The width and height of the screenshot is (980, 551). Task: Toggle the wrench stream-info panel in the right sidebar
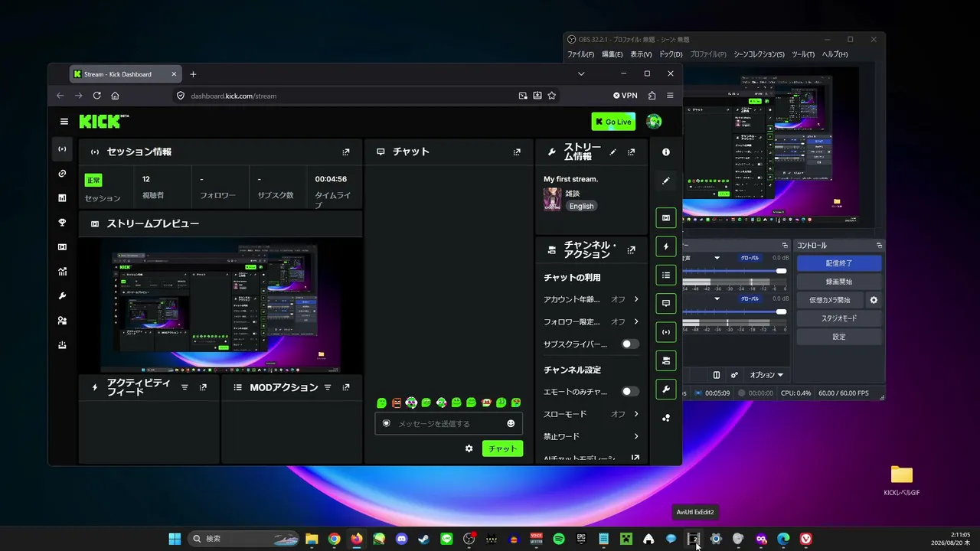pos(666,390)
